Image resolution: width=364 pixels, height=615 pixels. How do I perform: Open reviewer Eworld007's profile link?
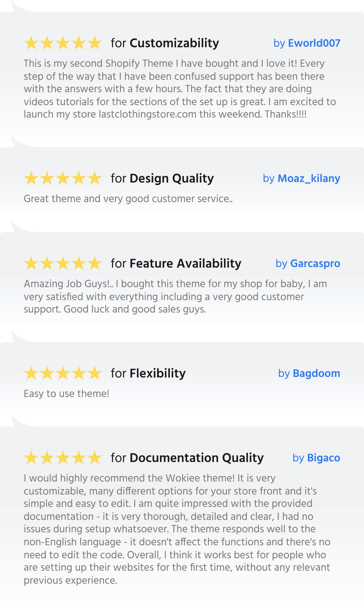pos(314,43)
